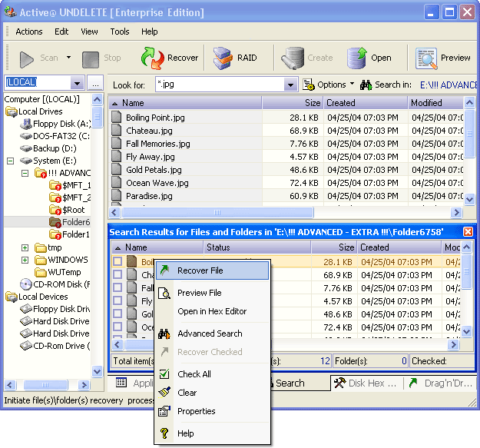Click the Recover arrows icon in toolbar

click(x=153, y=58)
